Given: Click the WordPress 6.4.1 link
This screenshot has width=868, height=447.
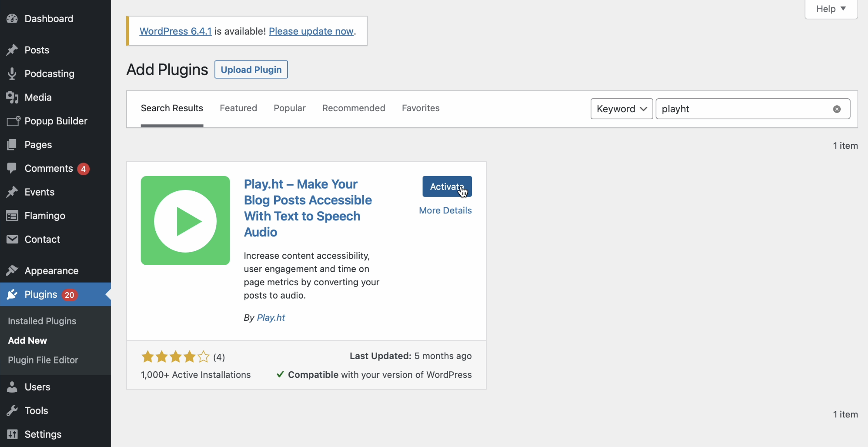Looking at the screenshot, I should pyautogui.click(x=176, y=31).
